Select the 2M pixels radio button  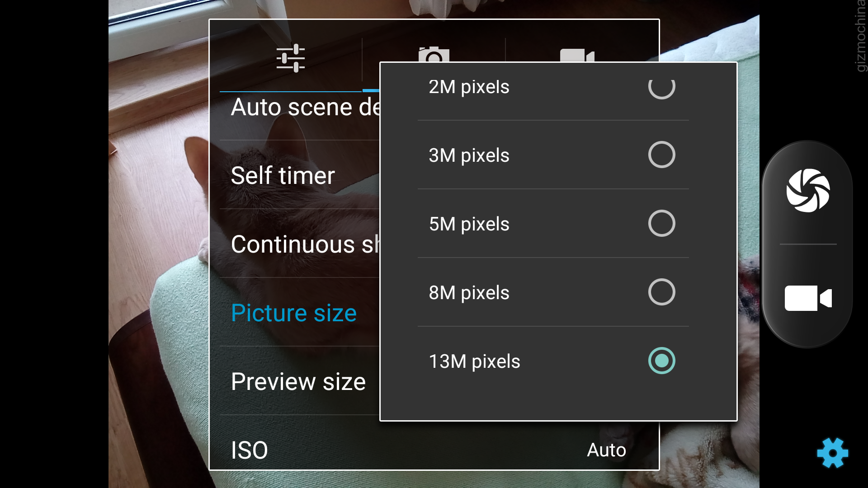(661, 87)
